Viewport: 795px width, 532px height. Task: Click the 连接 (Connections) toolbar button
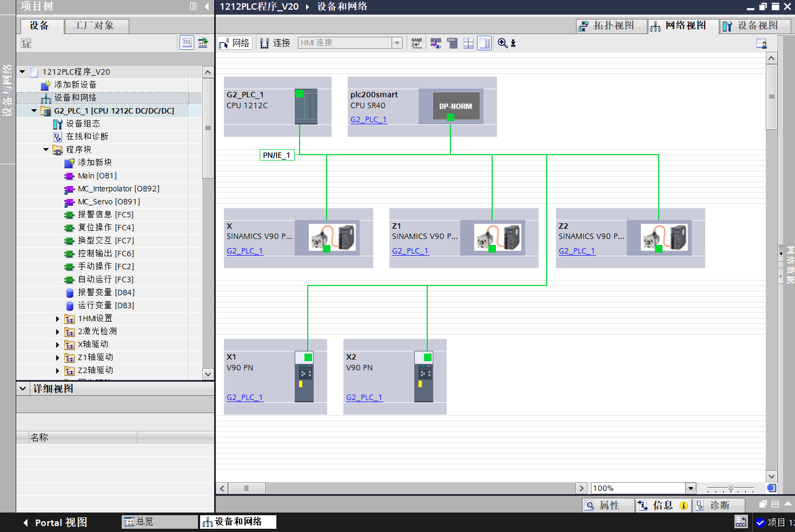coord(275,43)
